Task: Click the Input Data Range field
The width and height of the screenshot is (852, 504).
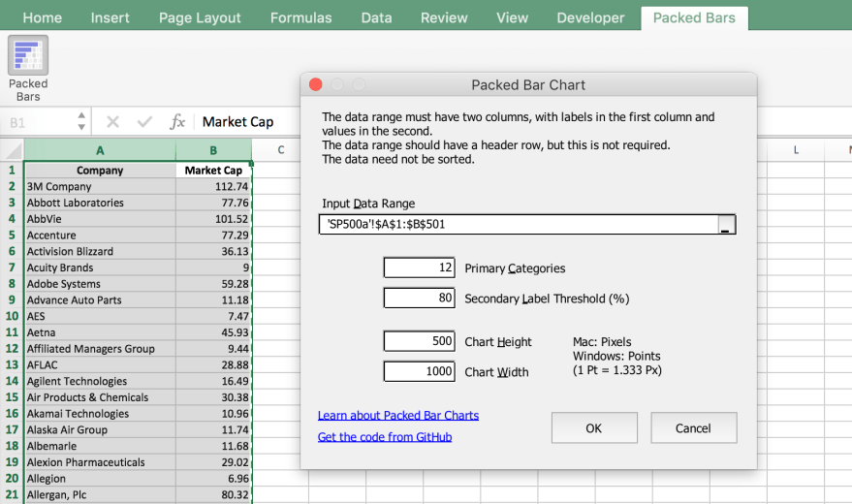Action: point(518,225)
